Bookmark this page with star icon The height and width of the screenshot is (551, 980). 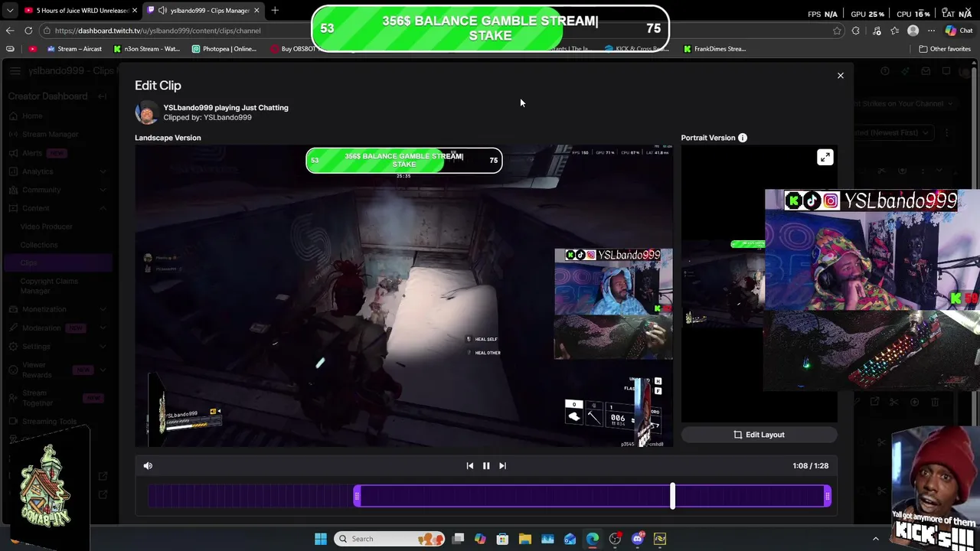[x=837, y=31]
